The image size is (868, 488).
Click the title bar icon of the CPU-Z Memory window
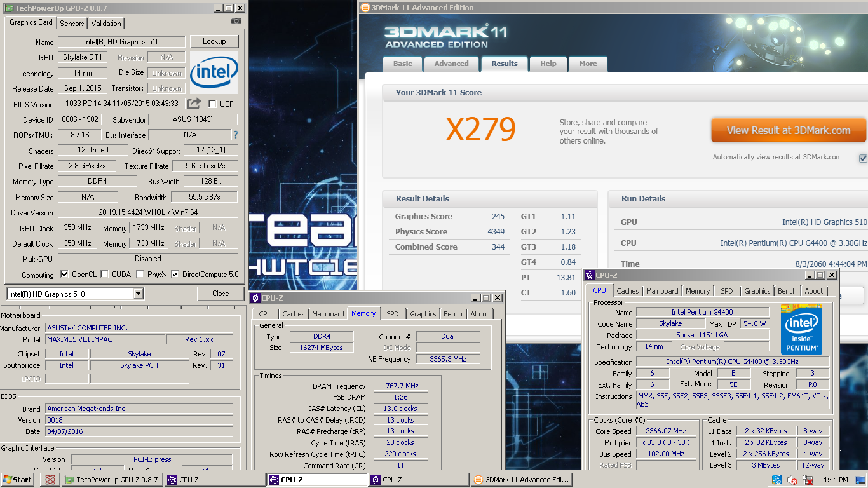click(255, 297)
